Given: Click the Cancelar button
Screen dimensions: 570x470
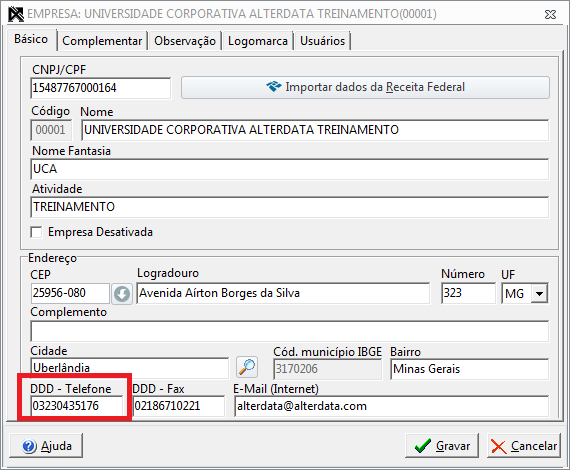Looking at the screenshot, I should [524, 446].
